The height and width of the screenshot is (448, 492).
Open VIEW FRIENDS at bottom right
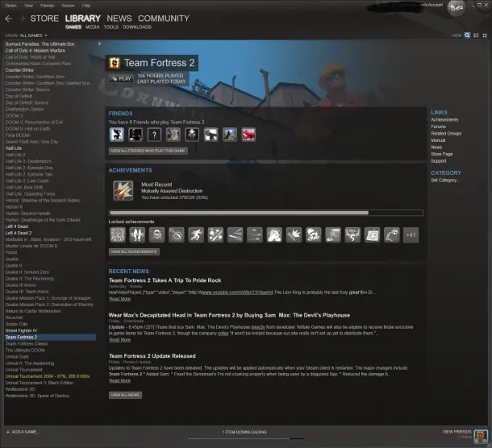click(457, 432)
